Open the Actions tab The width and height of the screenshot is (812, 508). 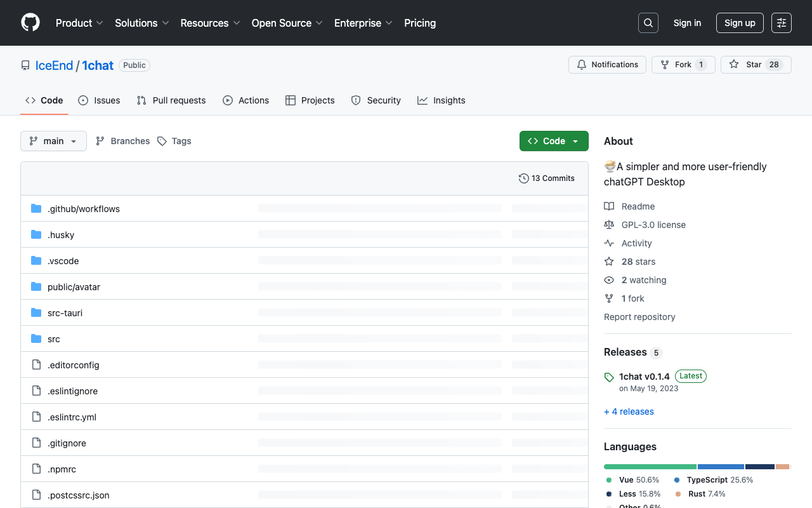(x=246, y=100)
